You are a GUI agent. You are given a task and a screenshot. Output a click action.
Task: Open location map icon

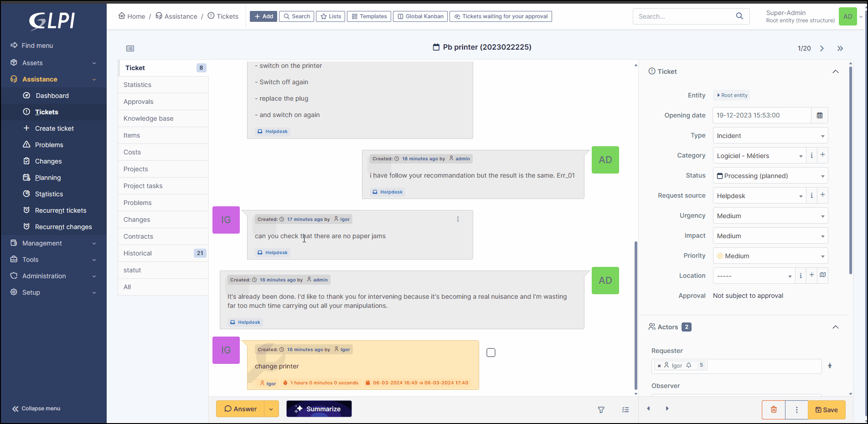[x=822, y=275]
